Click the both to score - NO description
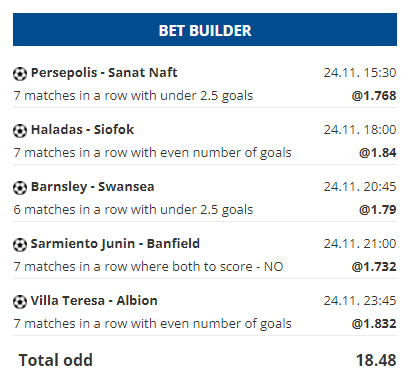Image resolution: width=412 pixels, height=375 pixels. click(x=148, y=267)
